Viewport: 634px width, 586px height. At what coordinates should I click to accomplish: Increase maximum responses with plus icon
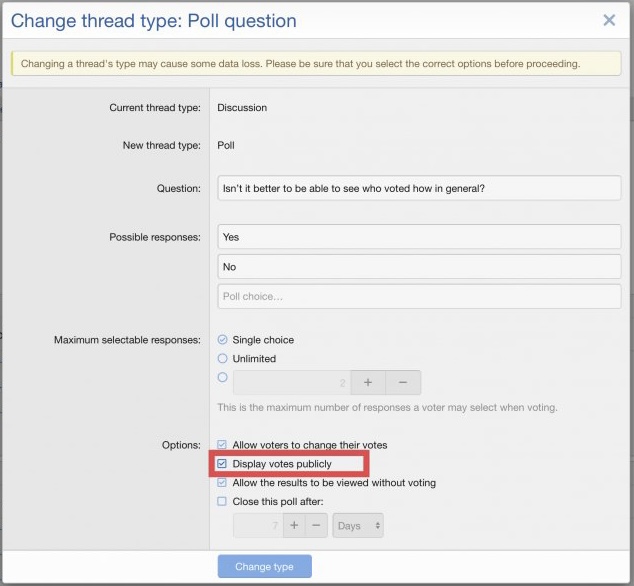[368, 383]
